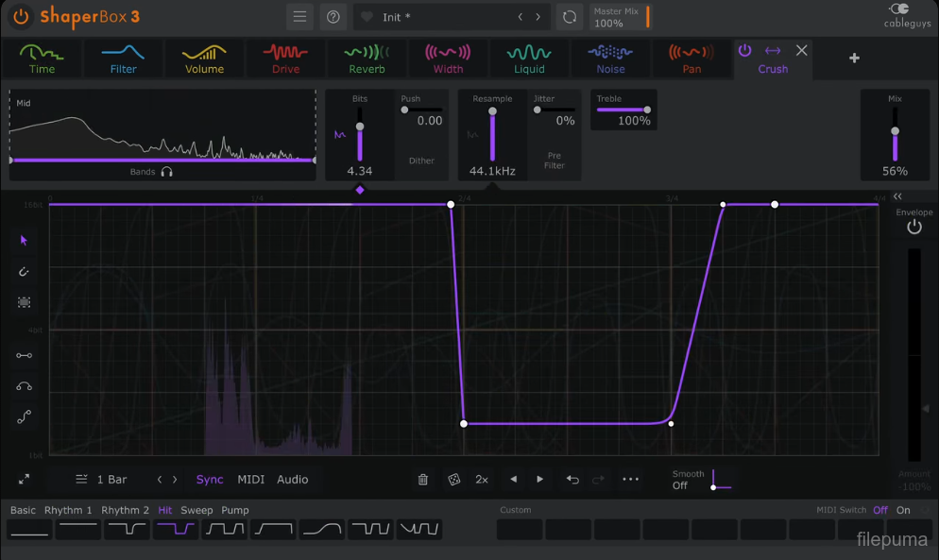
Task: Select the Pump preset category
Action: click(x=235, y=510)
